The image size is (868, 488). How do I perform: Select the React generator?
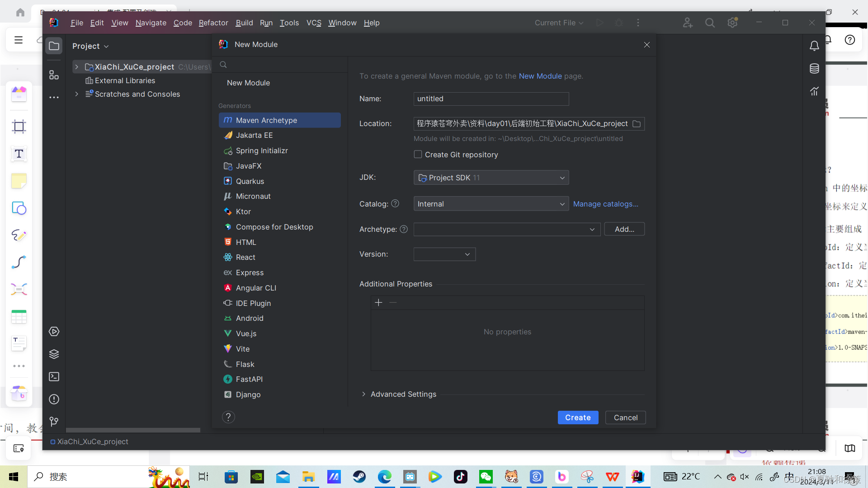click(x=280, y=257)
